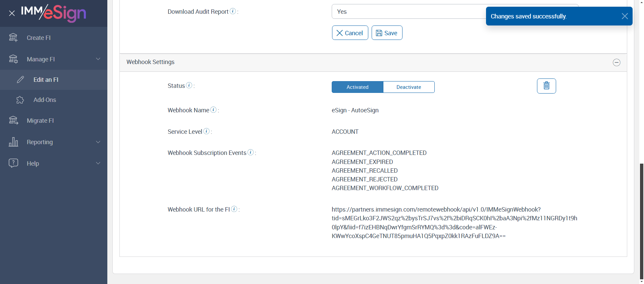Click the Create FI bank icon
This screenshot has width=644, height=284.
(x=13, y=38)
